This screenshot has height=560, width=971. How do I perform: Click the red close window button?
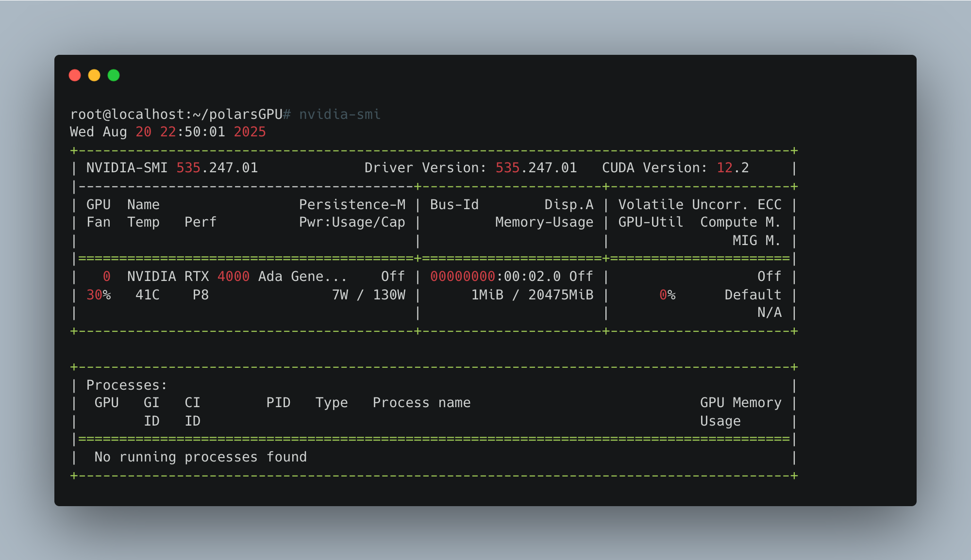pos(75,75)
